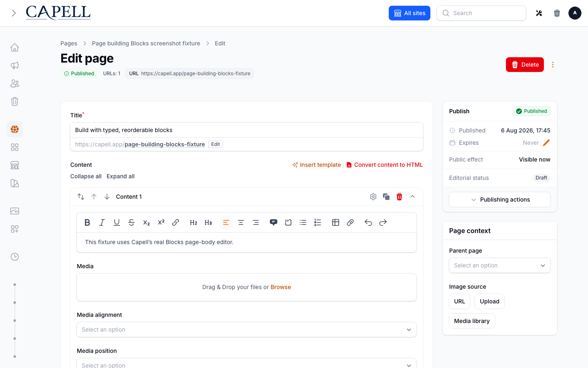Image resolution: width=588 pixels, height=368 pixels.
Task: Open Content 1 block settings gear
Action: [373, 197]
